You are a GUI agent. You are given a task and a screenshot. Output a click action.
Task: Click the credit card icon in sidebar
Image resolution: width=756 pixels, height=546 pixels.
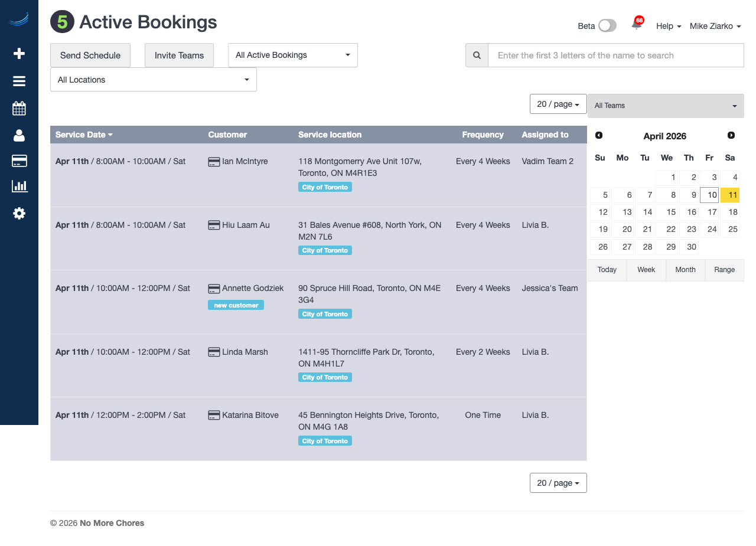(x=19, y=161)
